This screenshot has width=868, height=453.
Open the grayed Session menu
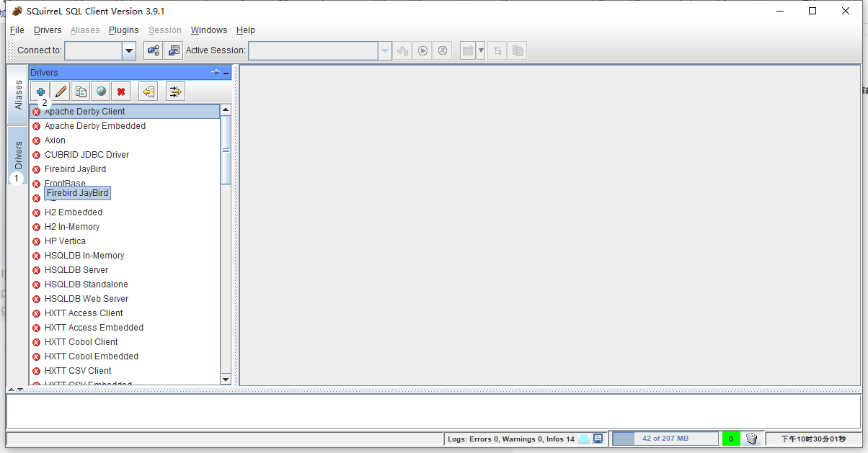click(x=165, y=30)
